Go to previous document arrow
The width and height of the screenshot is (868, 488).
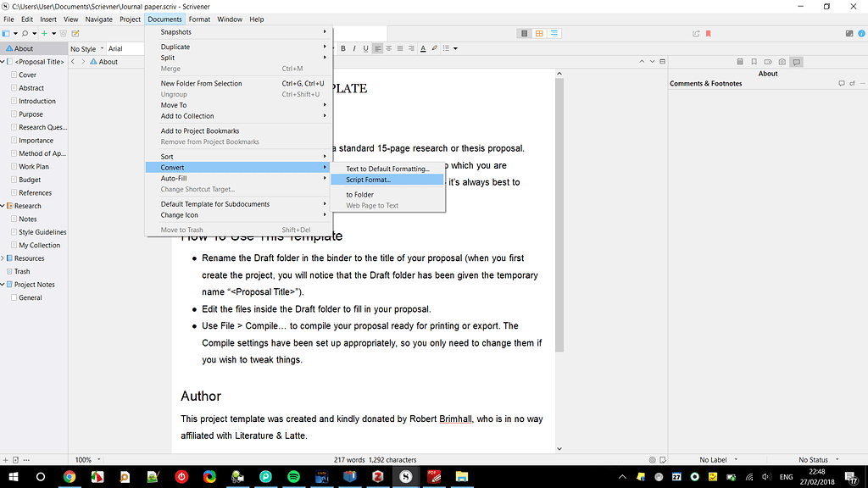[x=642, y=61]
